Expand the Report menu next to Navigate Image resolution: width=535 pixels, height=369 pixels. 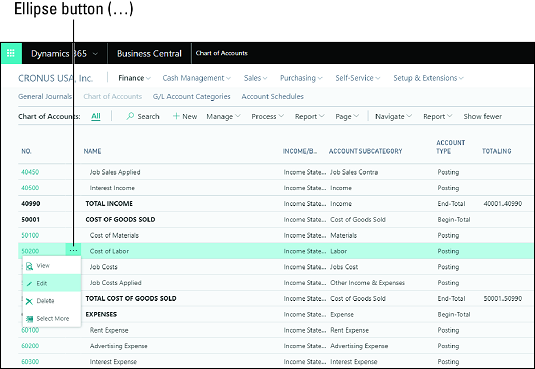(438, 116)
